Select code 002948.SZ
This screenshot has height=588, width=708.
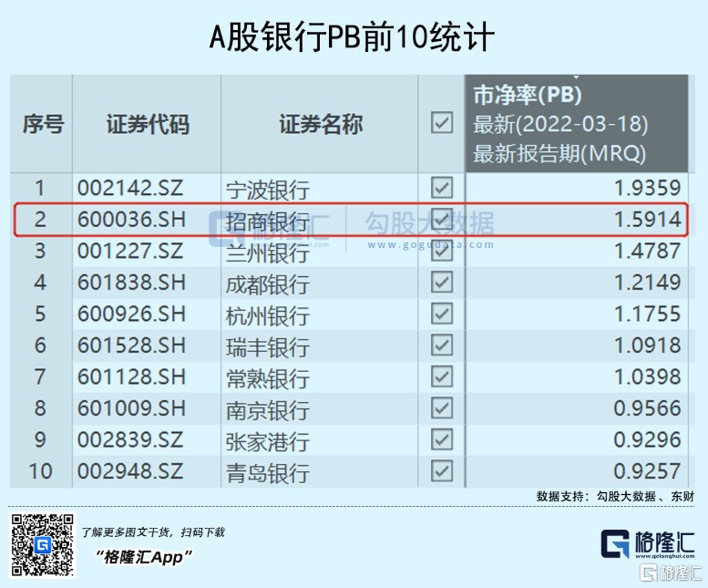(130, 471)
